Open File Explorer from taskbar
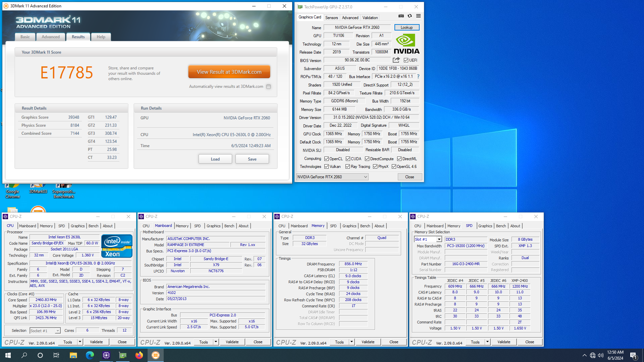644x362 pixels. coord(73,355)
